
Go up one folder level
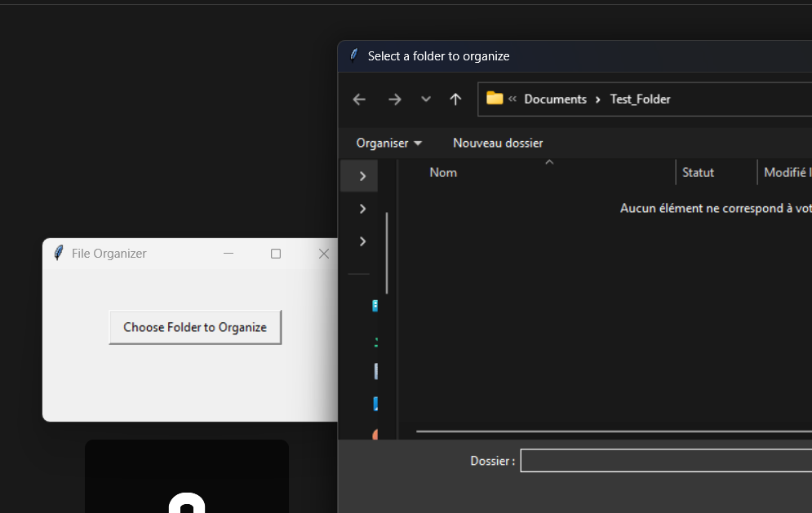pos(455,100)
